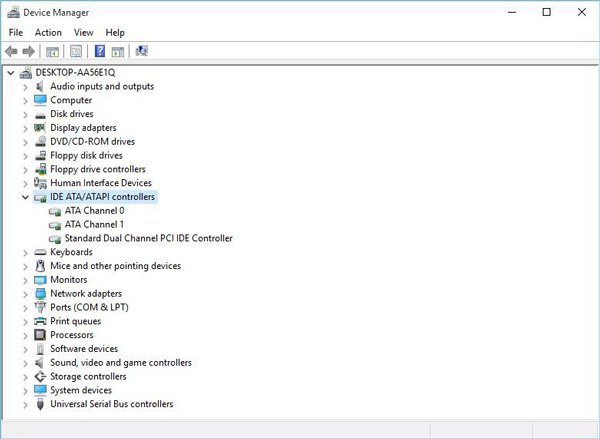Select the Monitors label

click(x=68, y=279)
